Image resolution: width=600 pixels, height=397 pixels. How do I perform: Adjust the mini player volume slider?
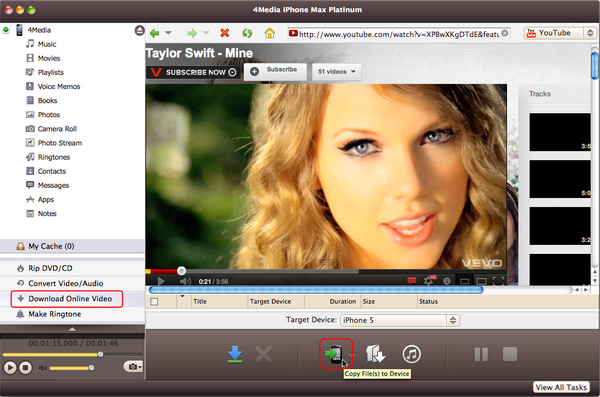71,368
